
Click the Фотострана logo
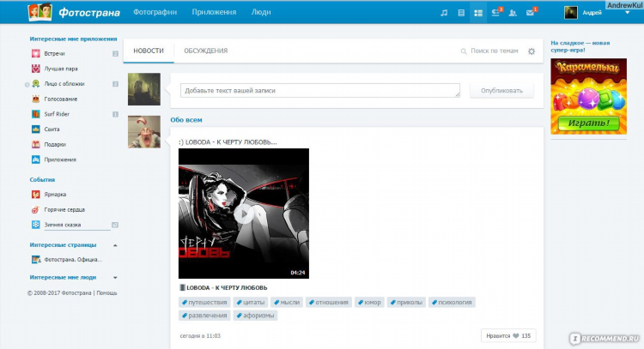click(74, 12)
